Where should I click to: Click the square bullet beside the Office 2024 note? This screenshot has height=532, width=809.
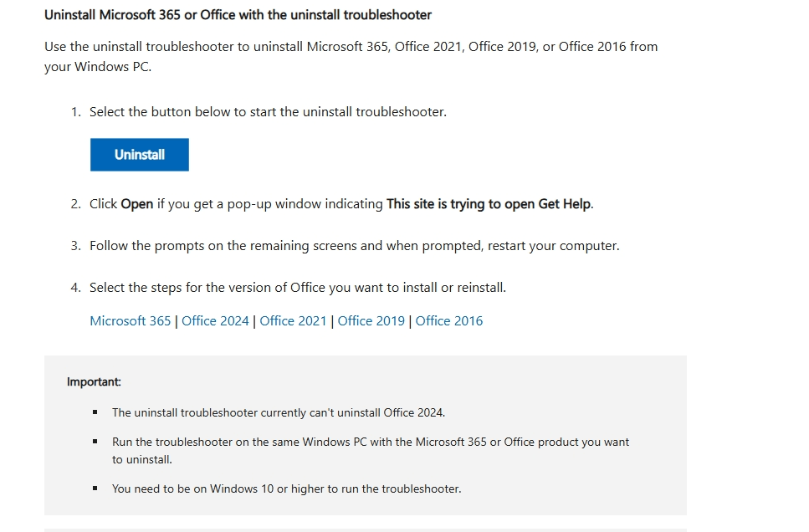click(x=95, y=412)
